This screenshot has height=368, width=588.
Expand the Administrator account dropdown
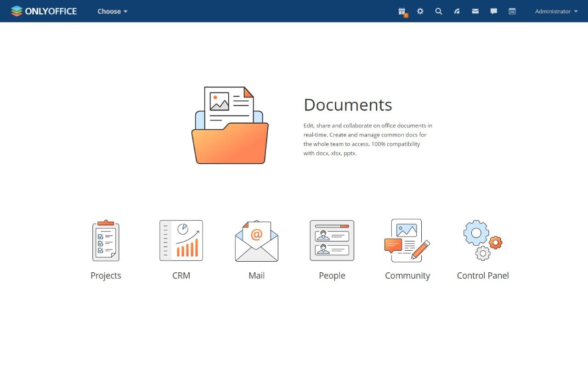[x=555, y=11]
